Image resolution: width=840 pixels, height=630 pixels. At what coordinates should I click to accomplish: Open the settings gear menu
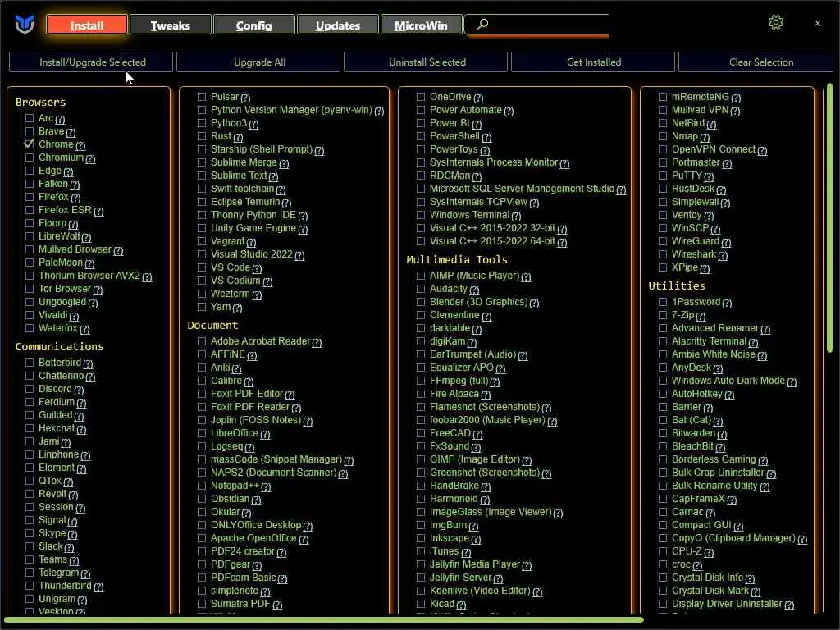775,22
